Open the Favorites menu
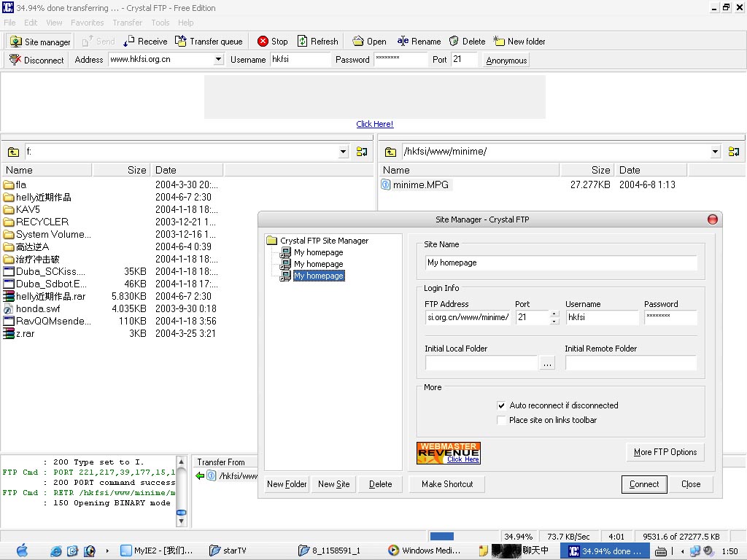The image size is (747, 560). click(88, 23)
